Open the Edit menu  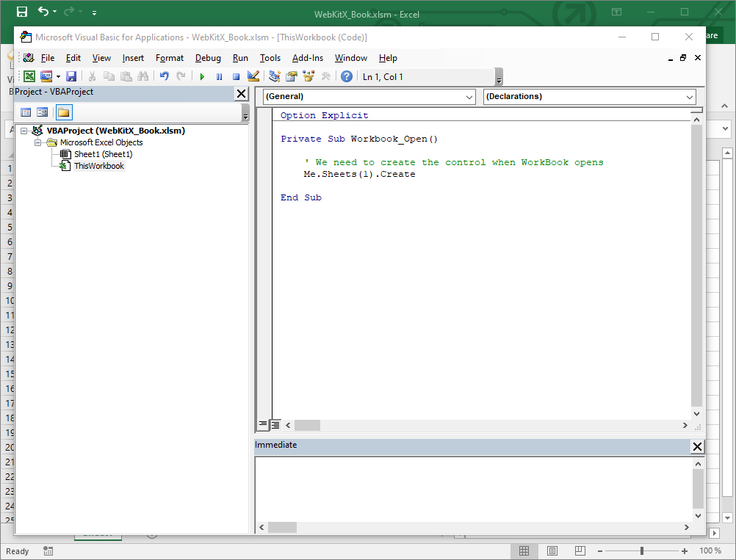73,58
